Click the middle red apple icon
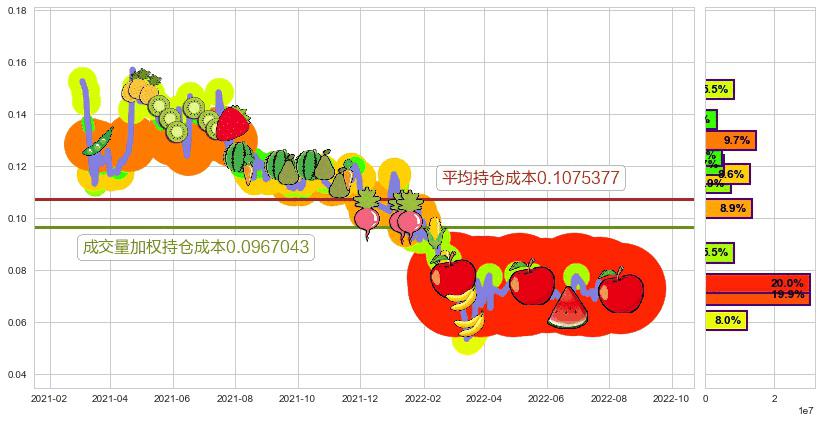 pyautogui.click(x=530, y=282)
